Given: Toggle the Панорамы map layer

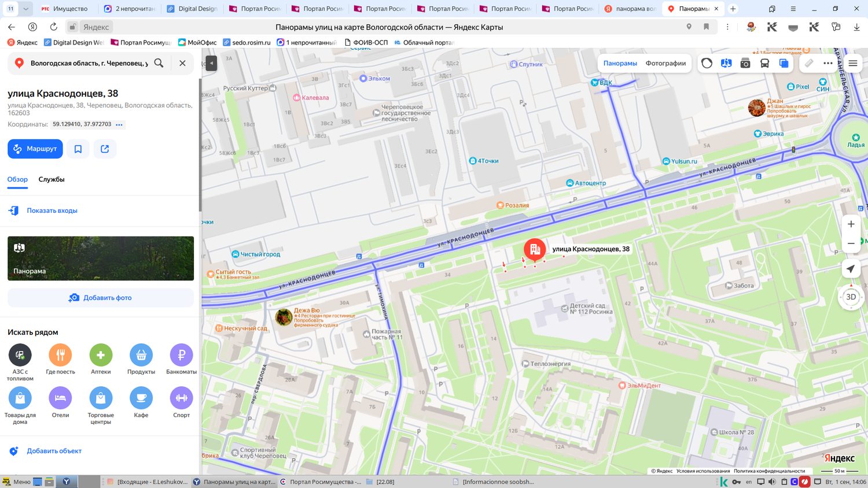Looking at the screenshot, I should [620, 64].
